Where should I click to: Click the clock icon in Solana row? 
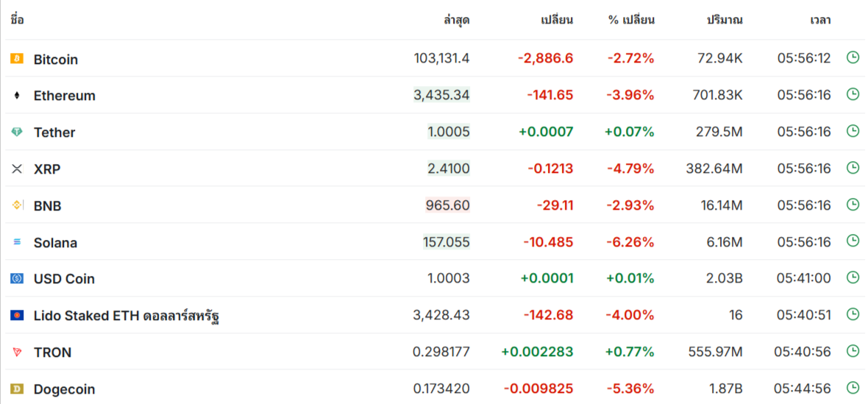click(x=853, y=241)
